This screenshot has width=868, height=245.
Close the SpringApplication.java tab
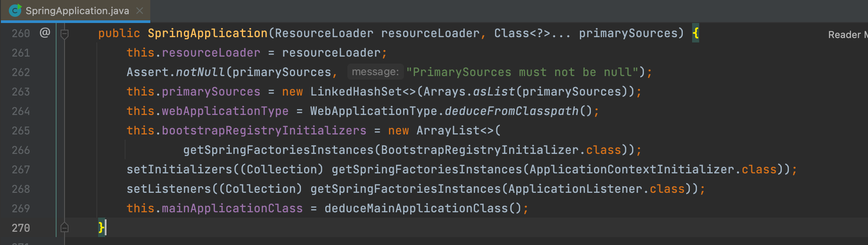pyautogui.click(x=140, y=11)
